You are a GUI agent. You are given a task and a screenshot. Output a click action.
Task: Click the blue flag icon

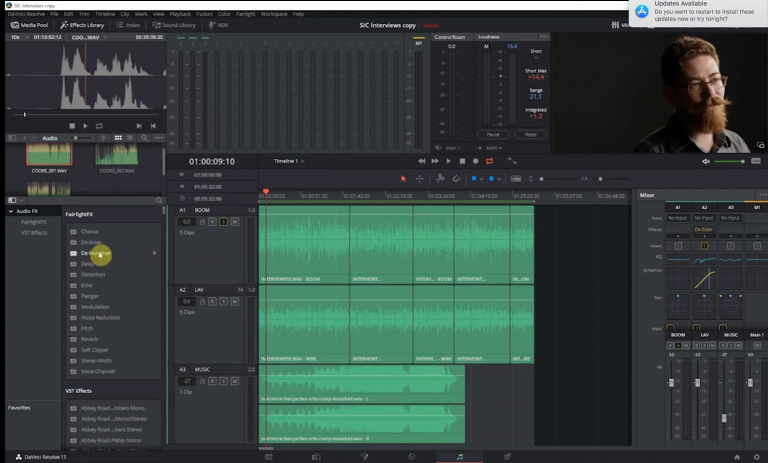(x=474, y=179)
